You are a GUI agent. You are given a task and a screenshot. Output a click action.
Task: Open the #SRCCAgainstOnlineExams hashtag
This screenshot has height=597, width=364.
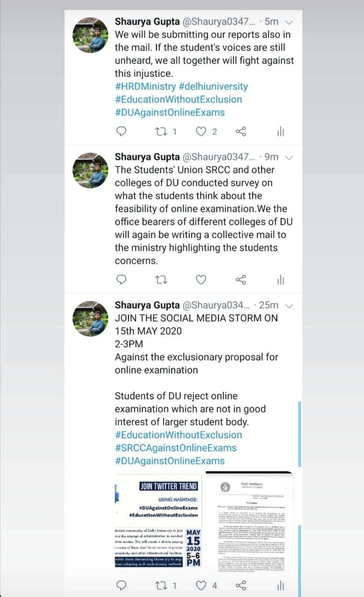point(175,448)
